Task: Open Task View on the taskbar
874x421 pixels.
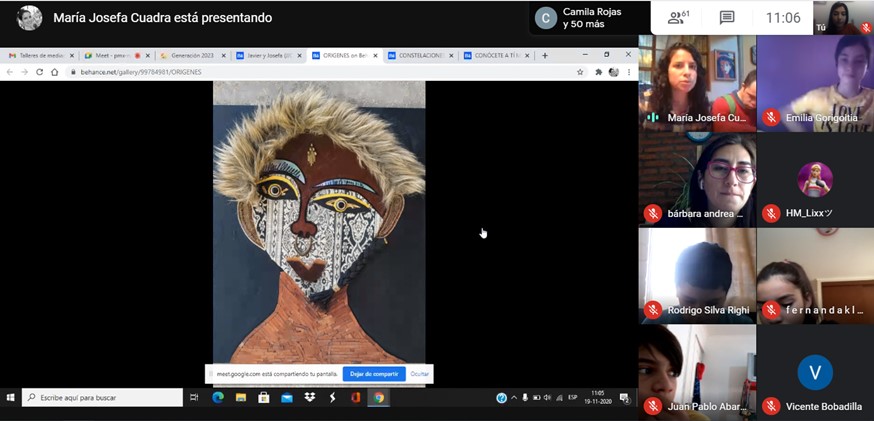Action: click(194, 398)
